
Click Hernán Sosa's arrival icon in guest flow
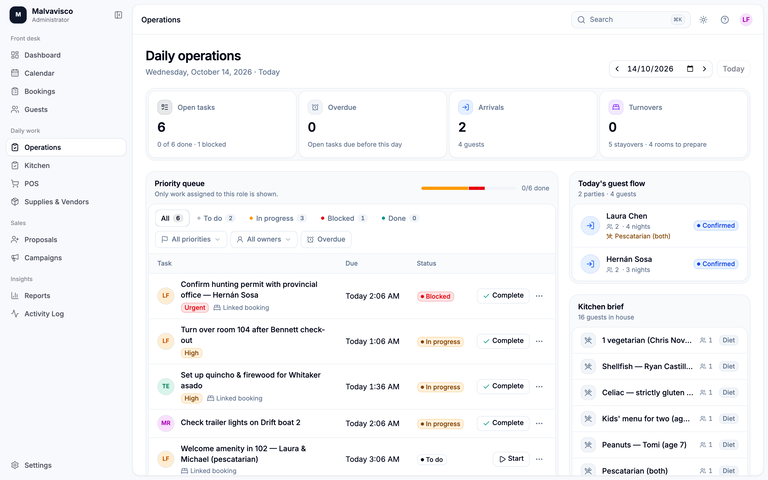tap(590, 264)
